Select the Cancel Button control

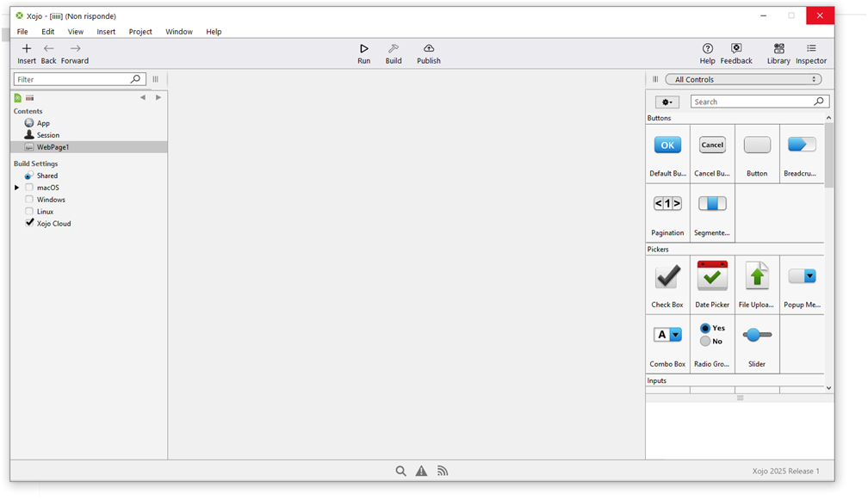[712, 153]
